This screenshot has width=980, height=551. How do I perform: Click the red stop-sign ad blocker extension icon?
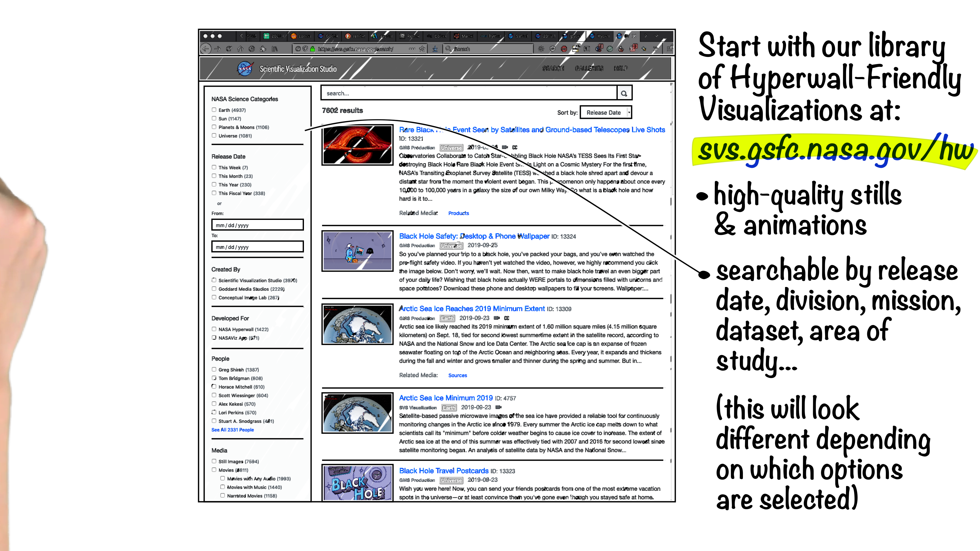pos(564,49)
